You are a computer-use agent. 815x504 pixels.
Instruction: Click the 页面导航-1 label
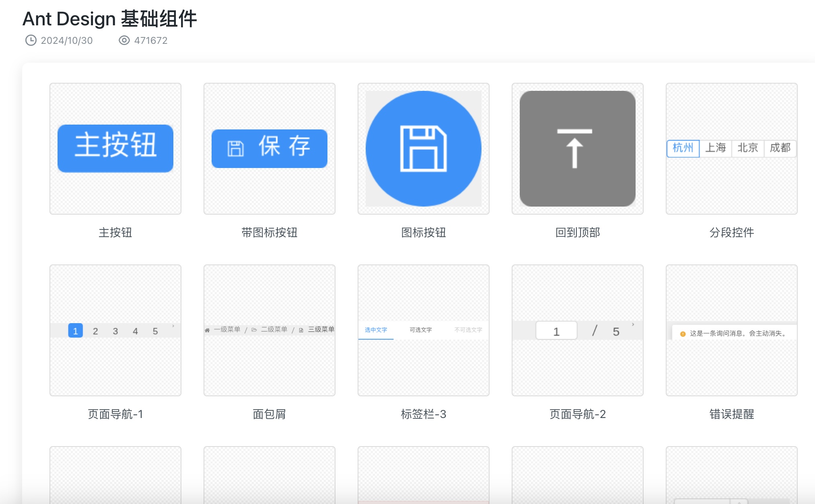click(115, 414)
